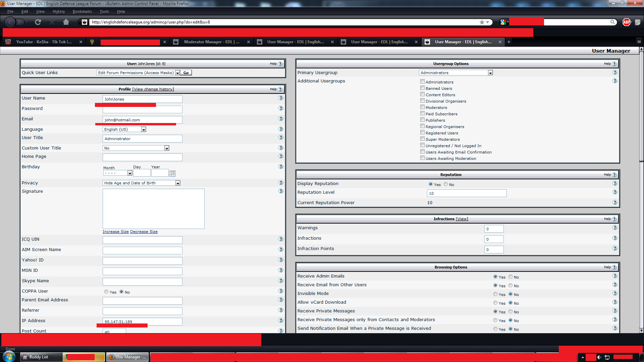Click the Adblock Plus toolbar icon
This screenshot has height=362, width=644.
click(626, 22)
